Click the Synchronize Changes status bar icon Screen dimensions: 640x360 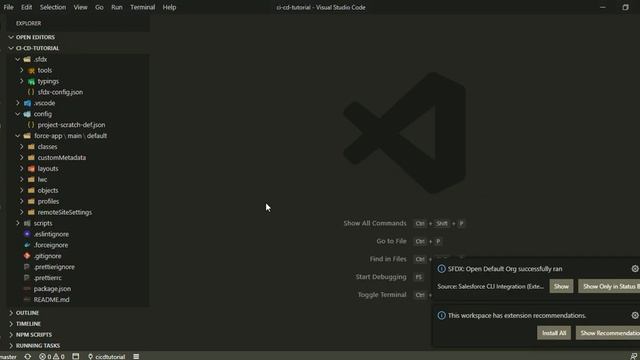[27, 356]
